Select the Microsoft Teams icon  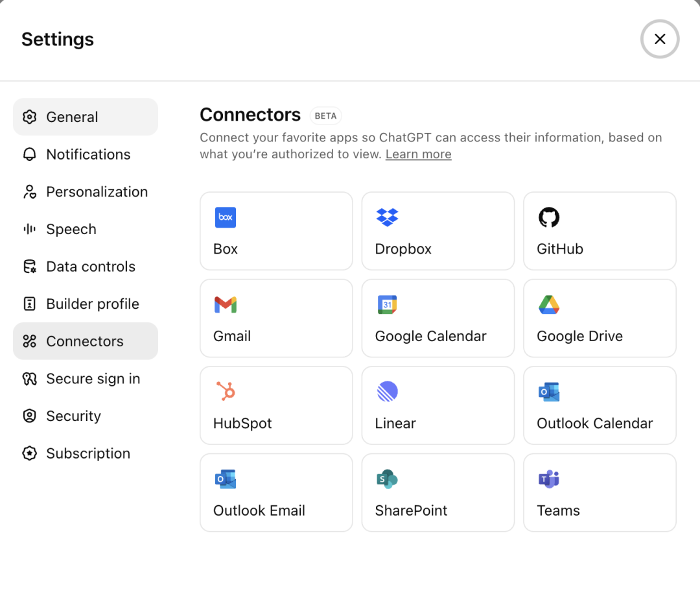tap(549, 479)
